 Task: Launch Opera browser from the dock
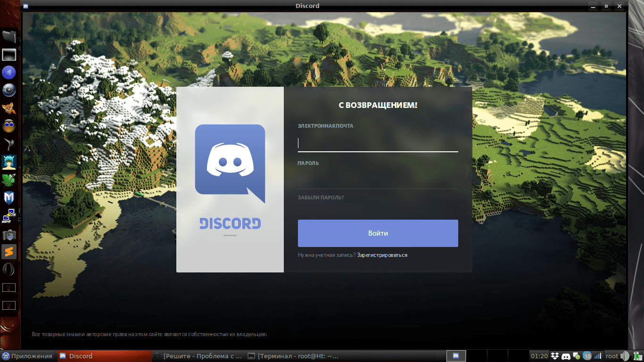[x=9, y=270]
